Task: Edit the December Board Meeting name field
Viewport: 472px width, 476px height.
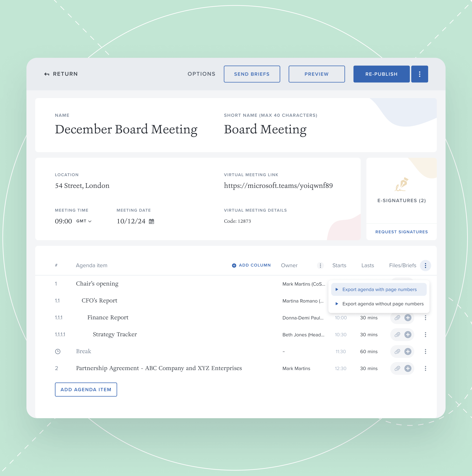Action: tap(126, 129)
